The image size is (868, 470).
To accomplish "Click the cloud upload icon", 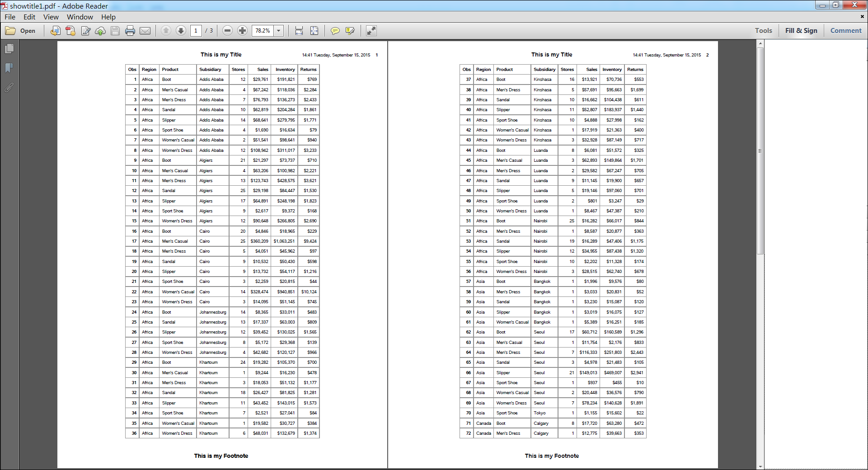I will click(x=100, y=31).
